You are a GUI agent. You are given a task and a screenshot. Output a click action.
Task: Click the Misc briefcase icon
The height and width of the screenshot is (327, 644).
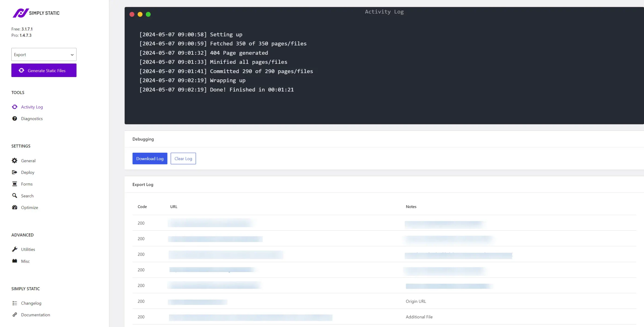click(x=15, y=261)
